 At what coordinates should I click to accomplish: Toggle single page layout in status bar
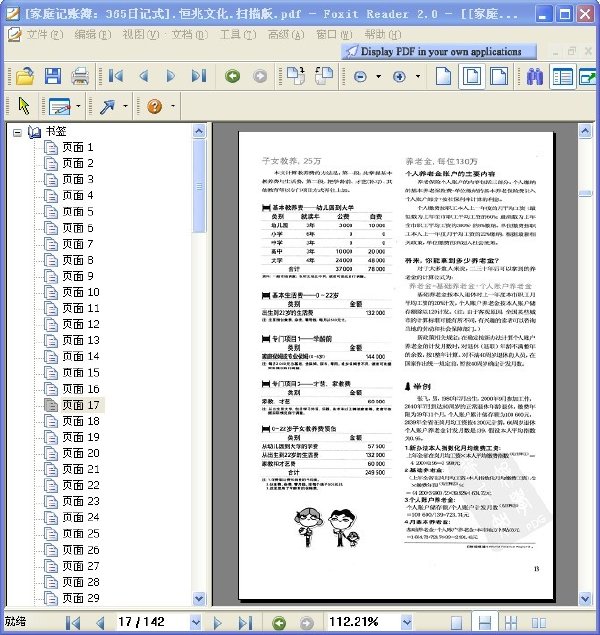(x=456, y=623)
